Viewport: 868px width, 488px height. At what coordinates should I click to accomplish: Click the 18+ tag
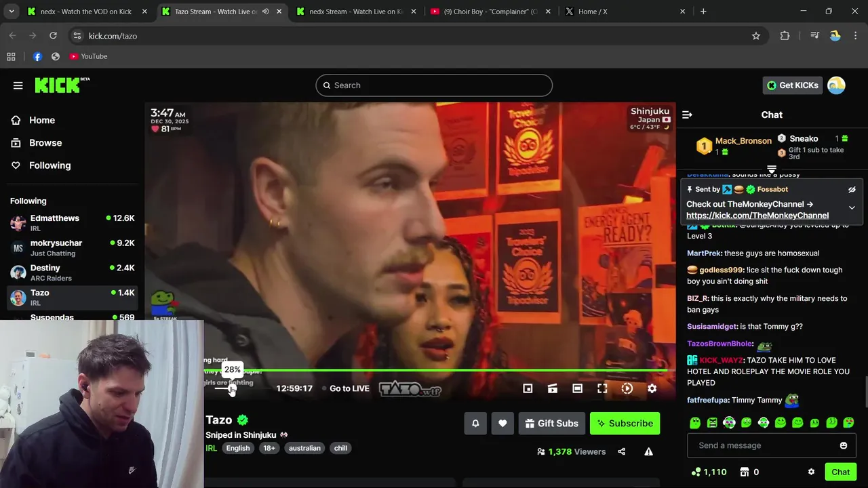click(269, 448)
